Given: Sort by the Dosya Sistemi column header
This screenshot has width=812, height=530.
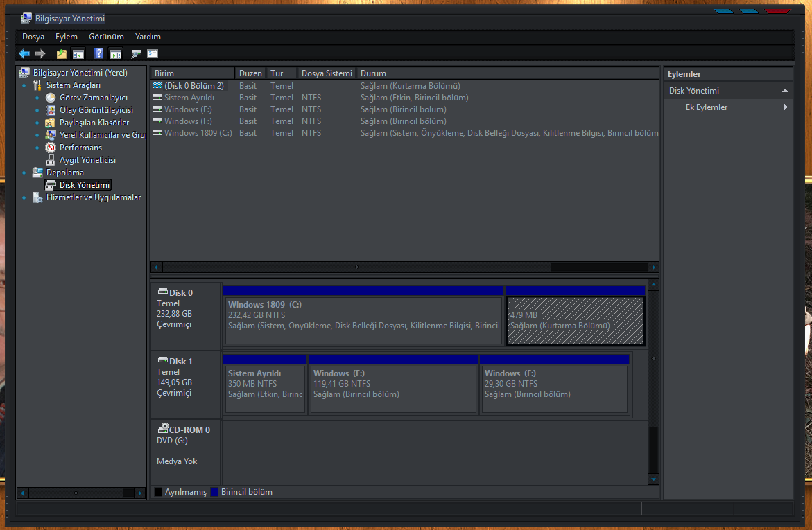Looking at the screenshot, I should [327, 73].
